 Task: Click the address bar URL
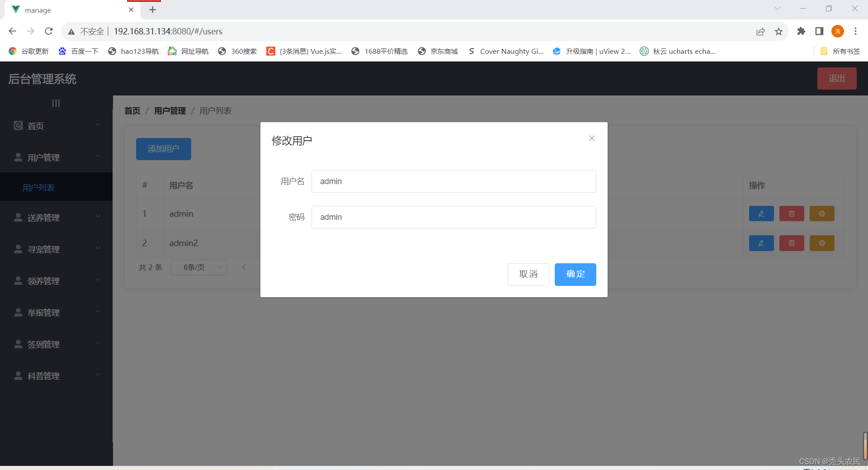168,31
